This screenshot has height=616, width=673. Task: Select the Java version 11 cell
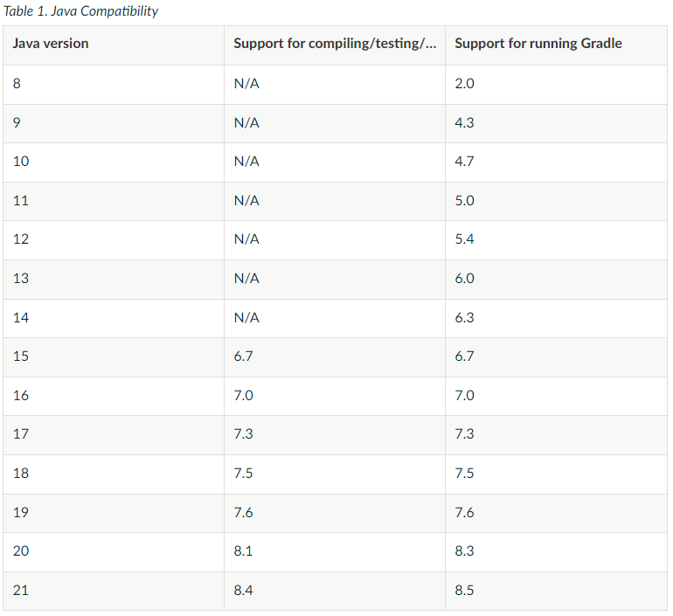pyautogui.click(x=114, y=201)
